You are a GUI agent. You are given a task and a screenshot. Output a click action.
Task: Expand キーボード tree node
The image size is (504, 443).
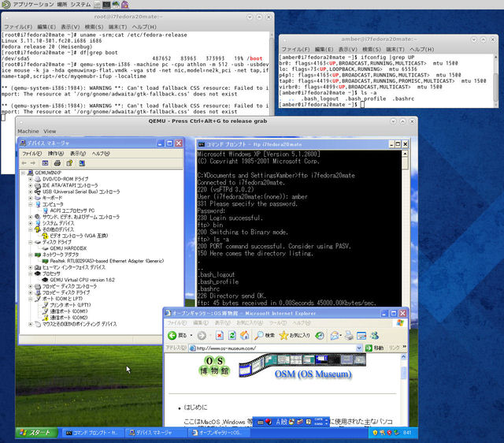(x=30, y=198)
